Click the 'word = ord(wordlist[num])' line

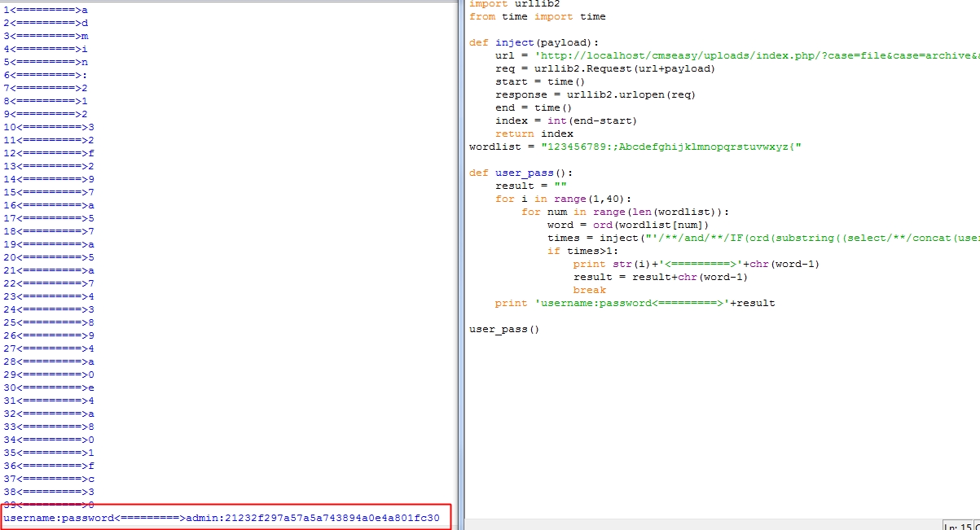pyautogui.click(x=628, y=225)
